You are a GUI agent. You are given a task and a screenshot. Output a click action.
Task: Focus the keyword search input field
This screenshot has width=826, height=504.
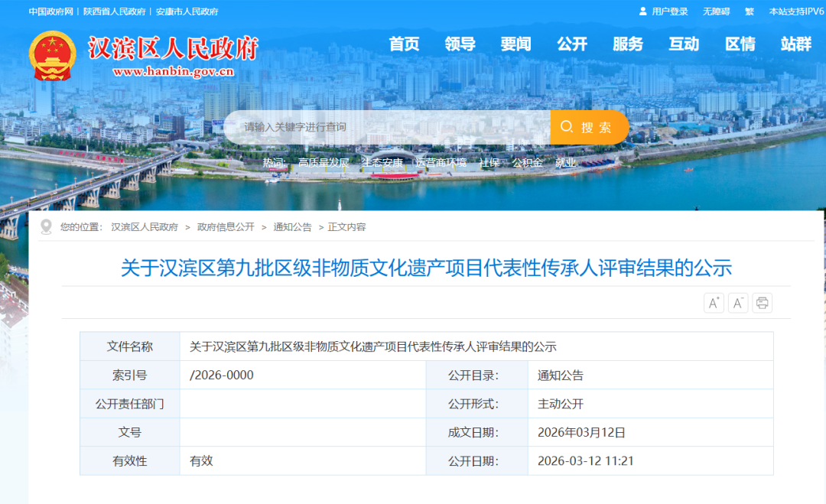coord(389,127)
